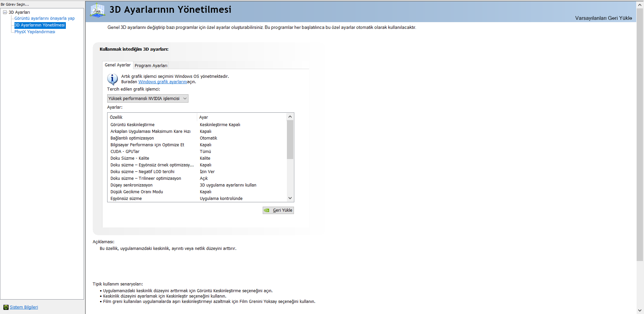The image size is (644, 314).
Task: Click Kalite value for Doku Süzme
Action: (x=205, y=158)
